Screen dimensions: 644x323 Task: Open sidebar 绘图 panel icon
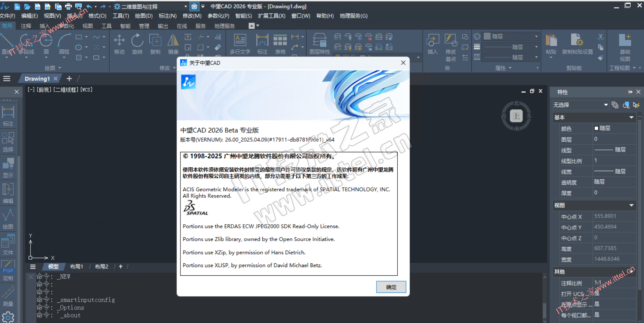(8, 219)
